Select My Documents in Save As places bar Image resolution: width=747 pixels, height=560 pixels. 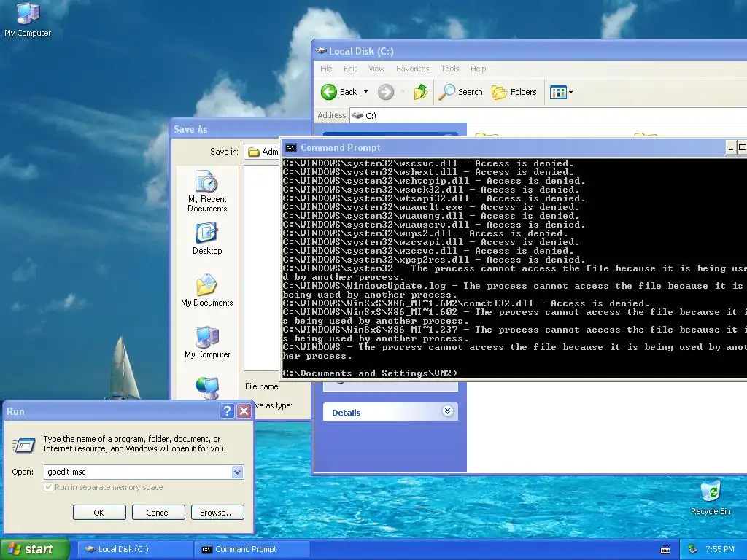[207, 290]
